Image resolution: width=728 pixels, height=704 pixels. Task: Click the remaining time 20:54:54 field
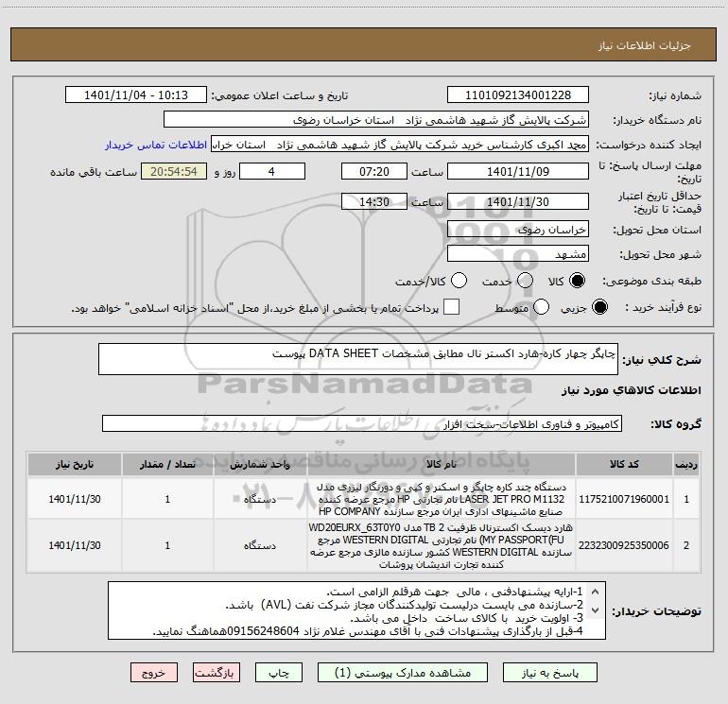[x=174, y=171]
